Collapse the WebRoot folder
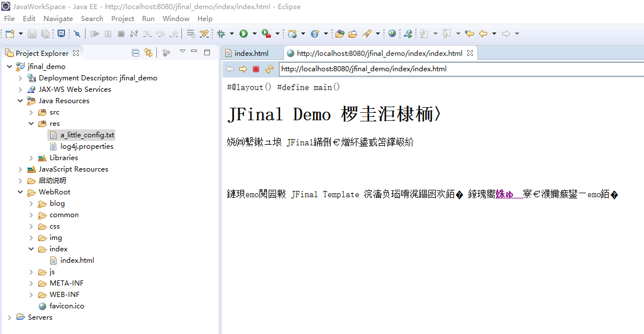 click(x=20, y=192)
